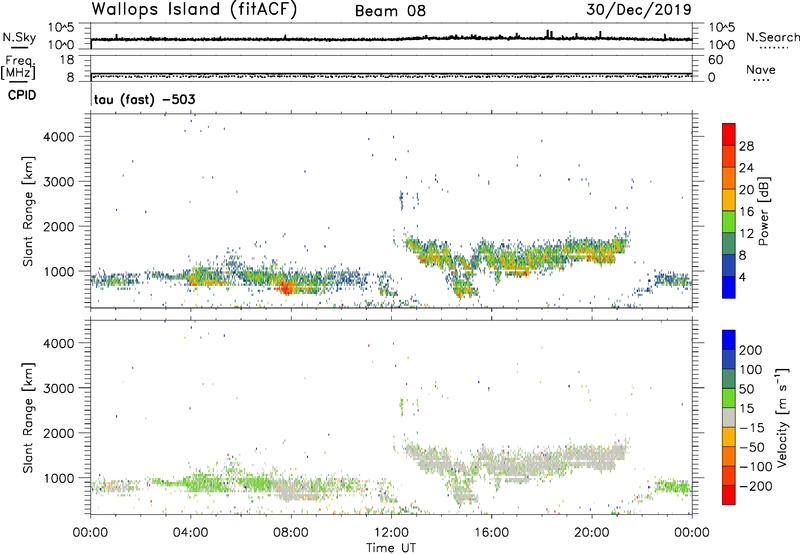The image size is (800, 554).
Task: Click the 'Beam 08' label
Action: [x=390, y=11]
